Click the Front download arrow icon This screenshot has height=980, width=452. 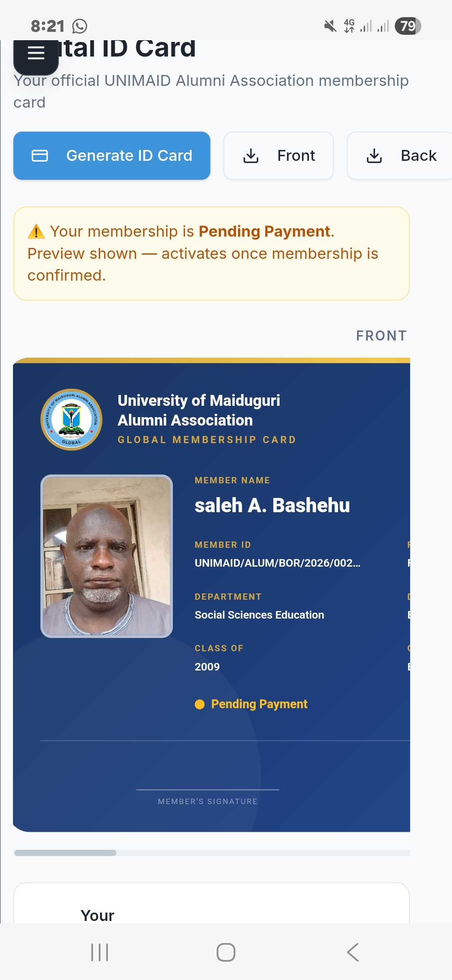pos(251,156)
